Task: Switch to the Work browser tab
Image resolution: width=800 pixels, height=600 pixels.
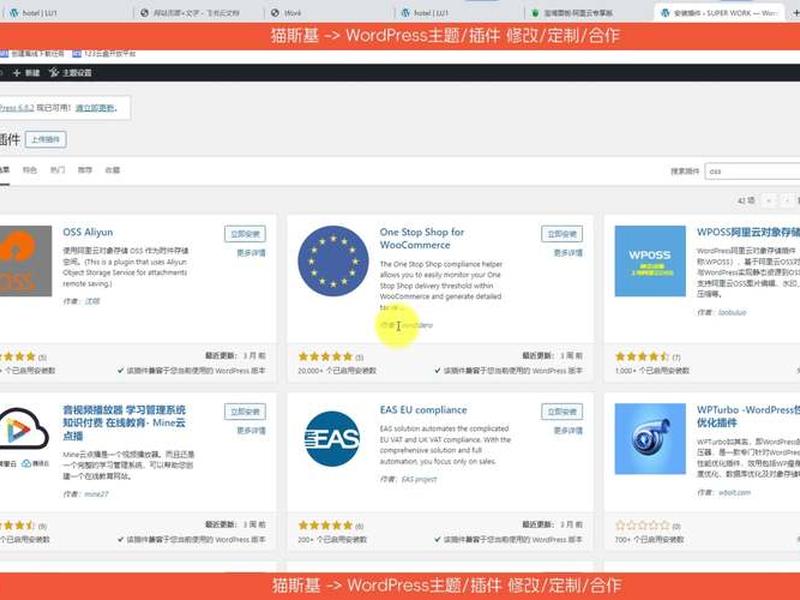Action: [x=292, y=13]
